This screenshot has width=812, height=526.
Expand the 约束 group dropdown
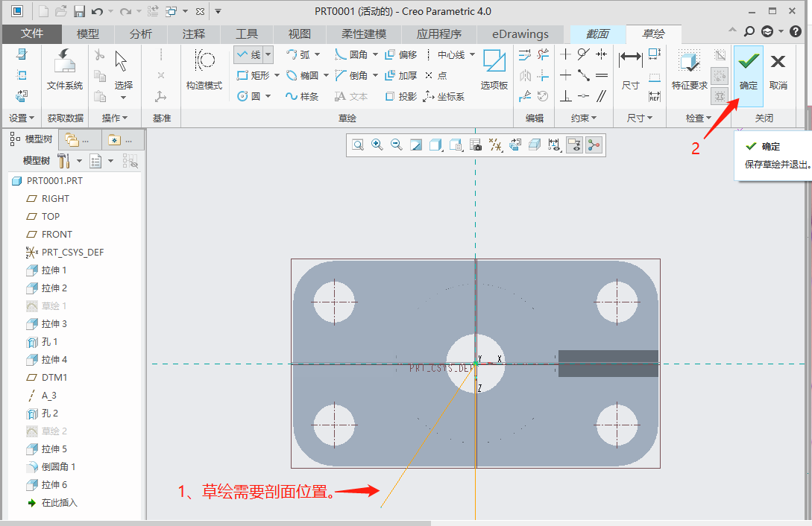pos(584,118)
